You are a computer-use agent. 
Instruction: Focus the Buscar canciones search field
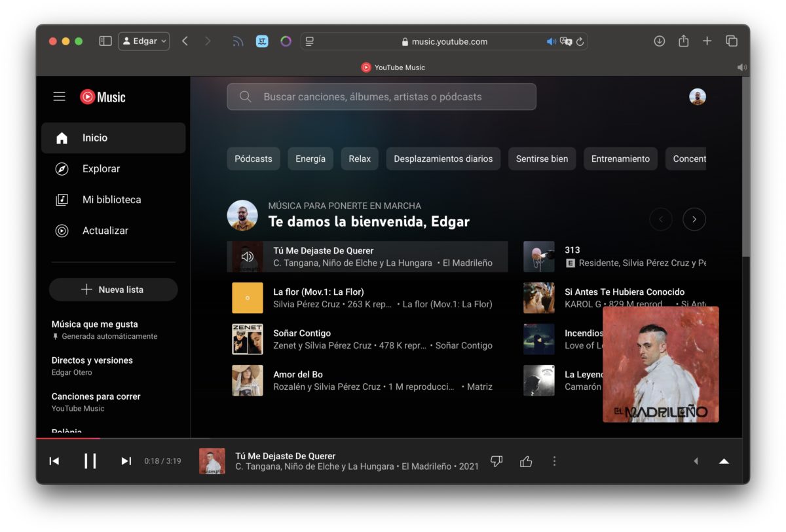(x=381, y=97)
